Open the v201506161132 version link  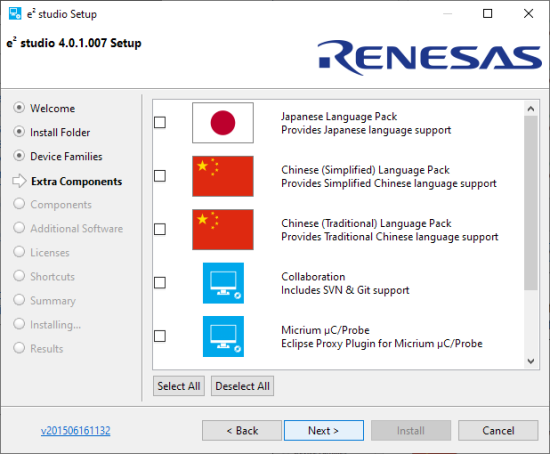click(x=75, y=430)
